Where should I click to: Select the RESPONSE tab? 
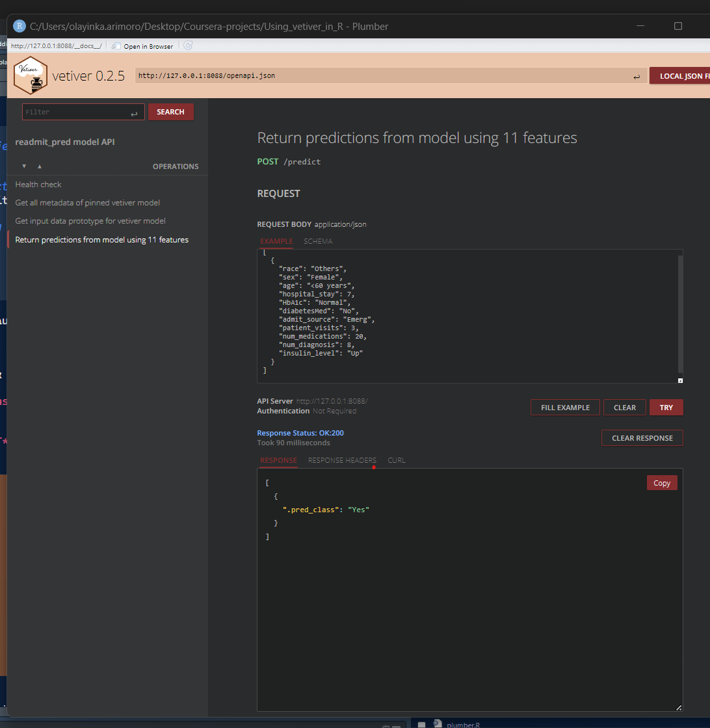click(x=278, y=460)
